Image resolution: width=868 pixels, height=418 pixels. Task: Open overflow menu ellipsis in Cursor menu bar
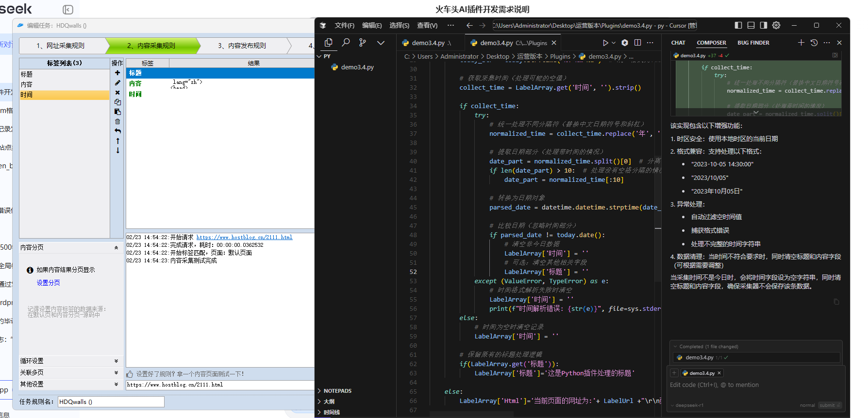click(x=451, y=25)
